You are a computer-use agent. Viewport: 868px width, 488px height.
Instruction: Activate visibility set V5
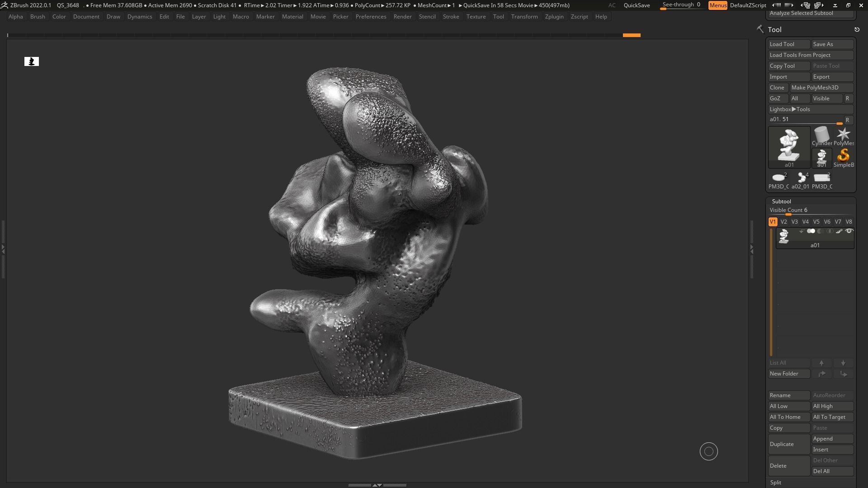(816, 222)
